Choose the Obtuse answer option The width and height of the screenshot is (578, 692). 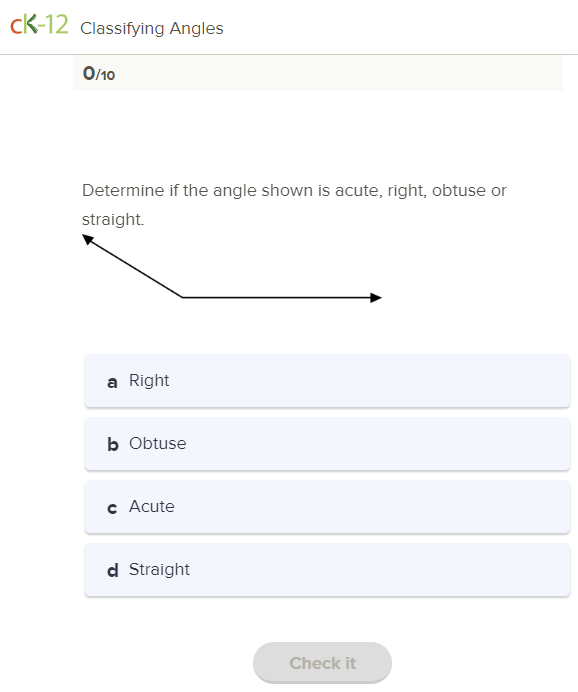coord(327,444)
